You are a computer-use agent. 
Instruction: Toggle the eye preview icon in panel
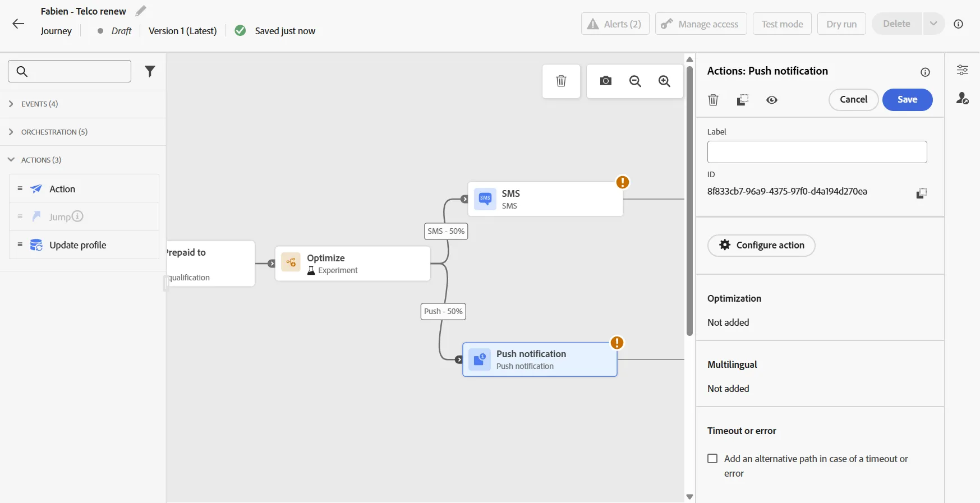772,100
